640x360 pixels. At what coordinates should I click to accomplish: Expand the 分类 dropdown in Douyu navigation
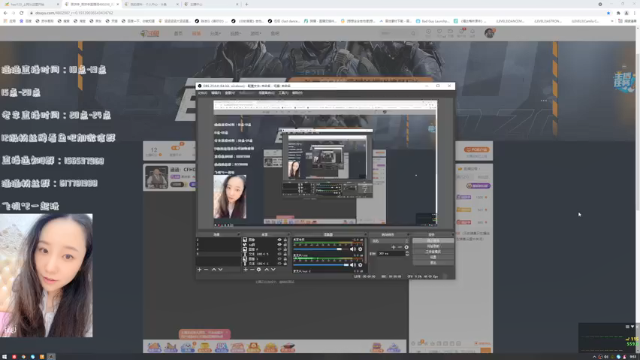click(x=215, y=33)
